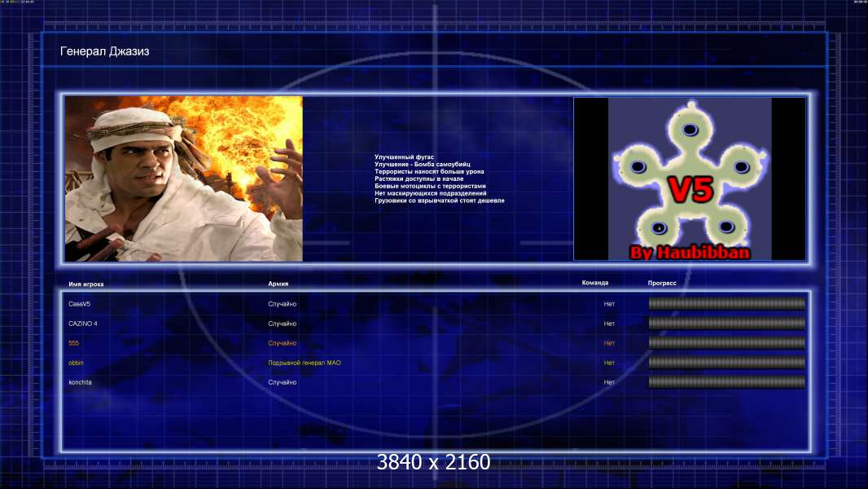Click CAZINO 4's loading progress bar
Screen dimensions: 868x489
point(727,323)
